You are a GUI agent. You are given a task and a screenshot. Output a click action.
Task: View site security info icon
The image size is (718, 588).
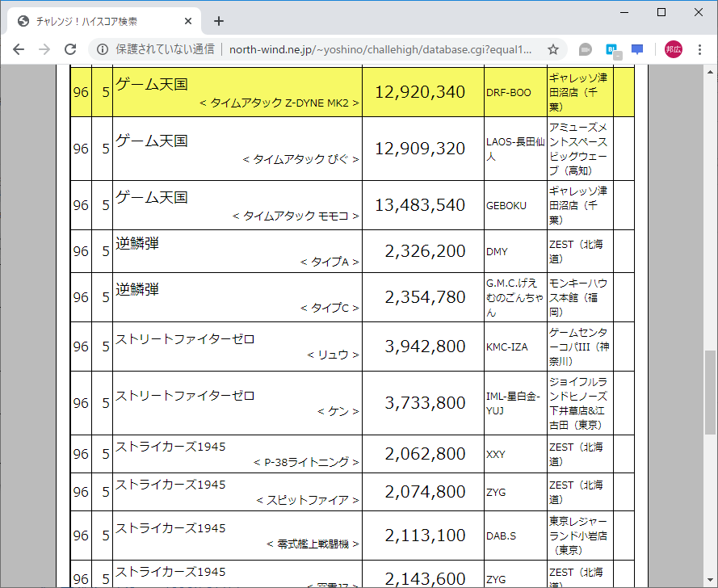click(x=103, y=49)
